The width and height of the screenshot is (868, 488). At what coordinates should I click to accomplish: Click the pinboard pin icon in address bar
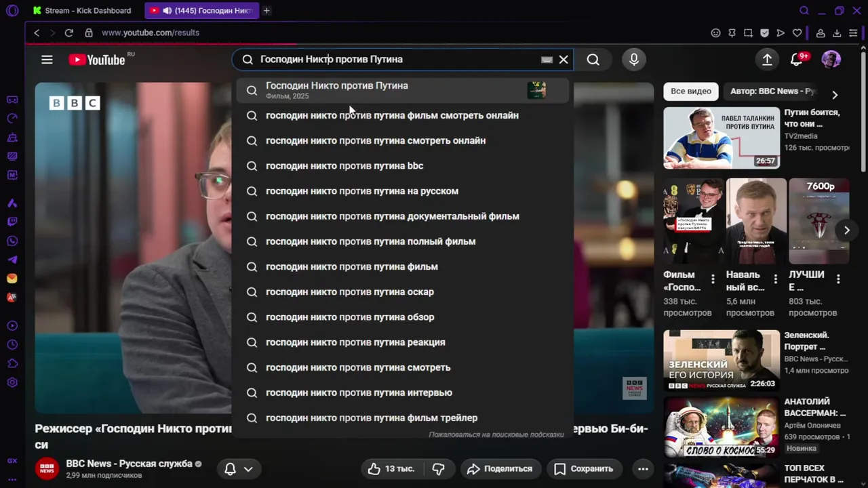(x=732, y=33)
